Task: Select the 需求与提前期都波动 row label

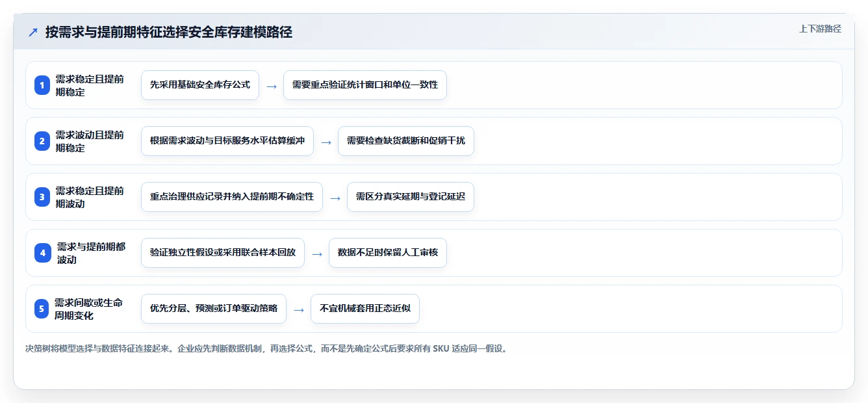Action: [91, 253]
